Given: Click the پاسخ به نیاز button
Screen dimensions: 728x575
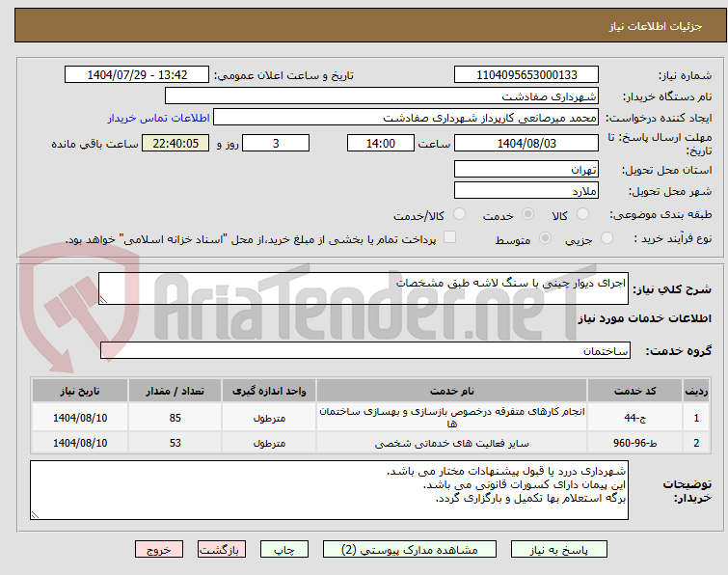Looking at the screenshot, I should pos(559,550).
